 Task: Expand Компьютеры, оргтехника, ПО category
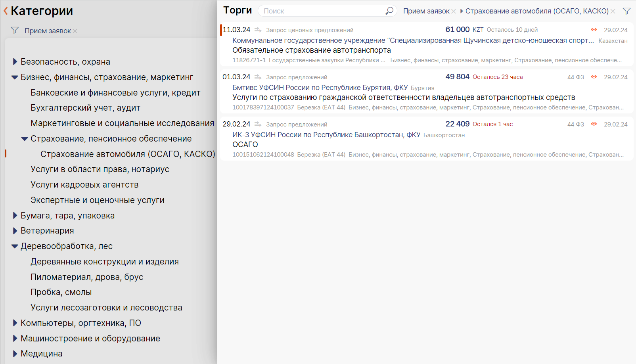(x=15, y=323)
